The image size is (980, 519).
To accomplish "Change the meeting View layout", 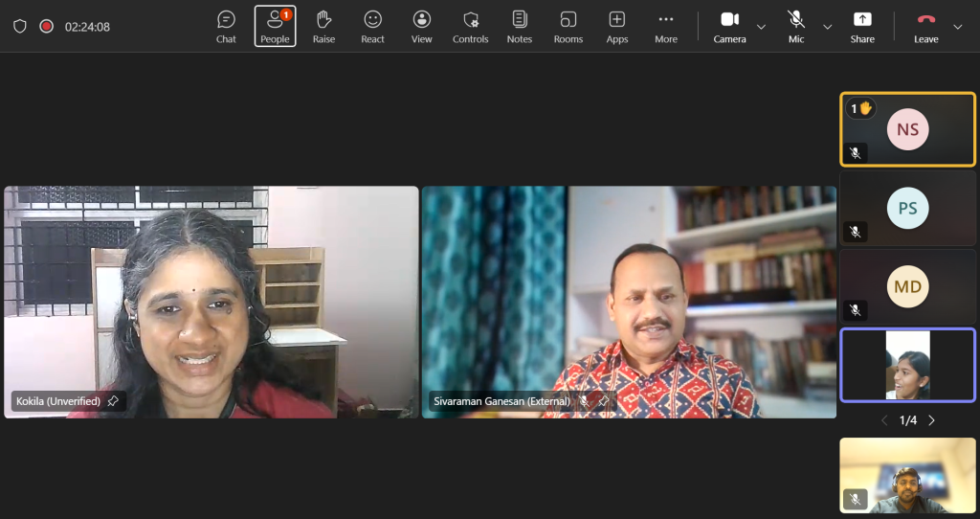I will click(x=421, y=27).
